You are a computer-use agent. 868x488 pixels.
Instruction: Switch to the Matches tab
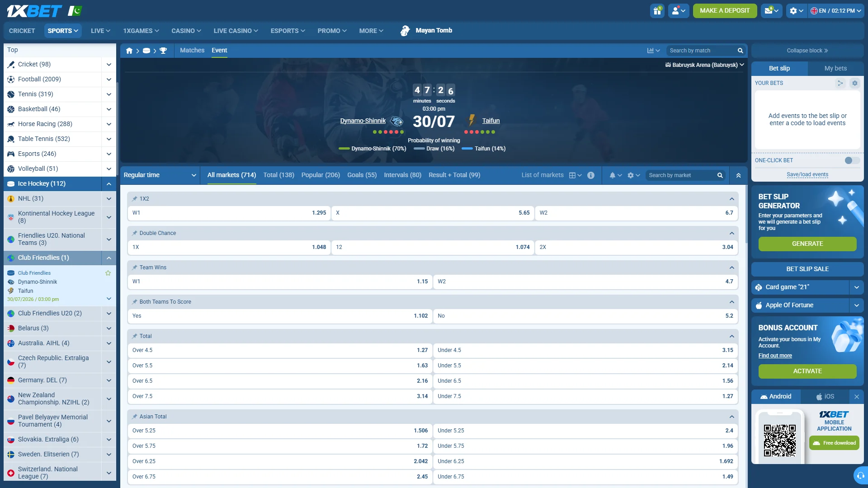pyautogui.click(x=192, y=50)
